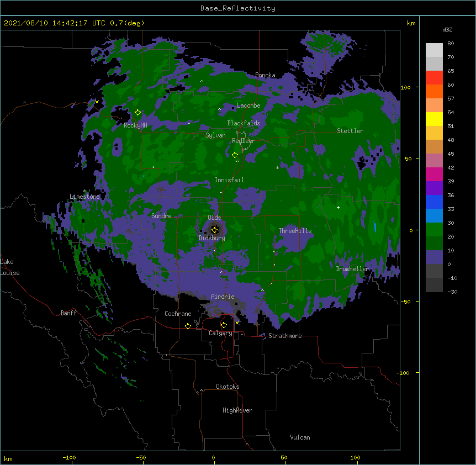The height and width of the screenshot is (465, 476).
Task: Select the red 60-65 dBZ legend swatch
Action: click(434, 77)
